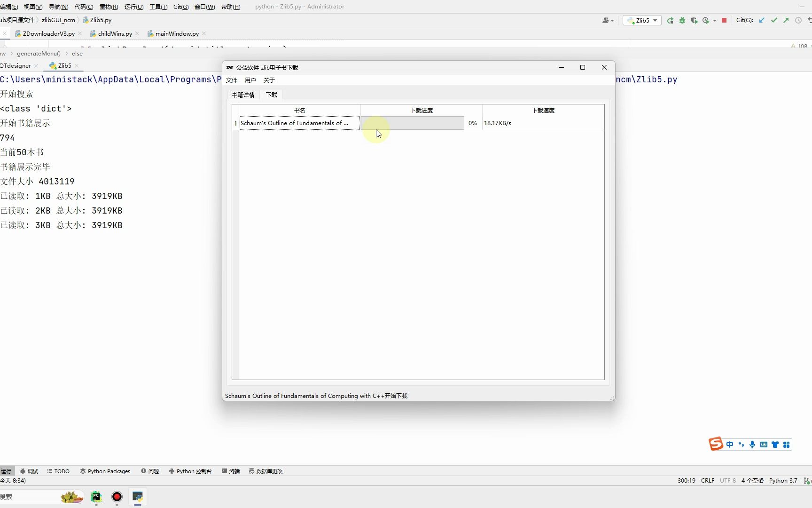812x508 pixels.
Task: Open the 终端 terminal tool window
Action: click(x=231, y=471)
